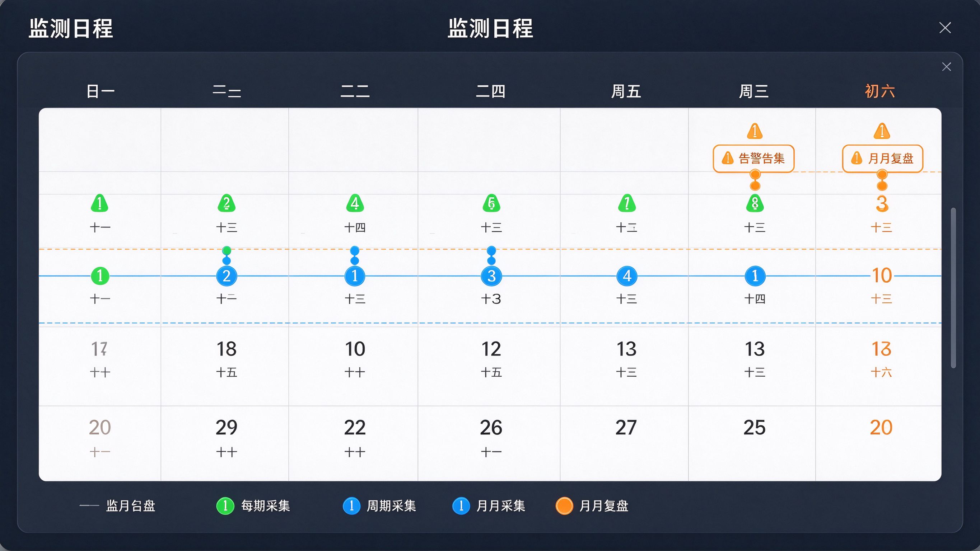Click orange warning icon above 告警告集
980x551 pixels.
coord(755,131)
